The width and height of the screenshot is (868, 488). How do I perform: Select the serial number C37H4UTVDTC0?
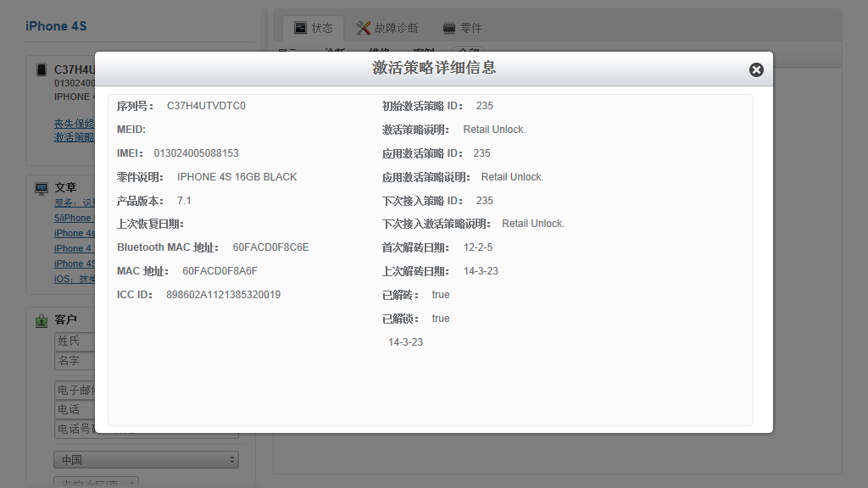point(206,106)
